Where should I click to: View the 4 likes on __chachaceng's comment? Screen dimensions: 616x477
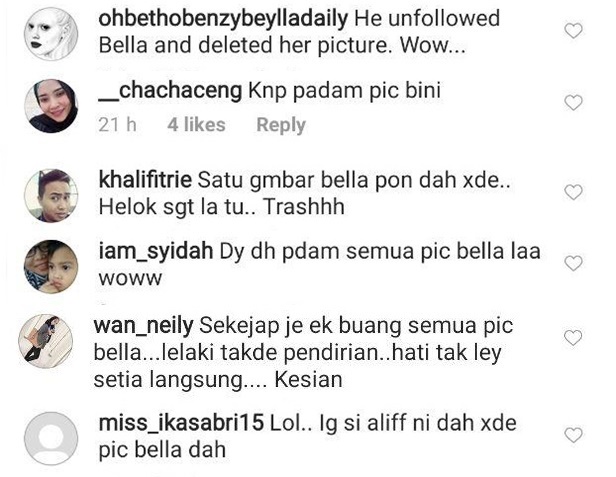[196, 125]
